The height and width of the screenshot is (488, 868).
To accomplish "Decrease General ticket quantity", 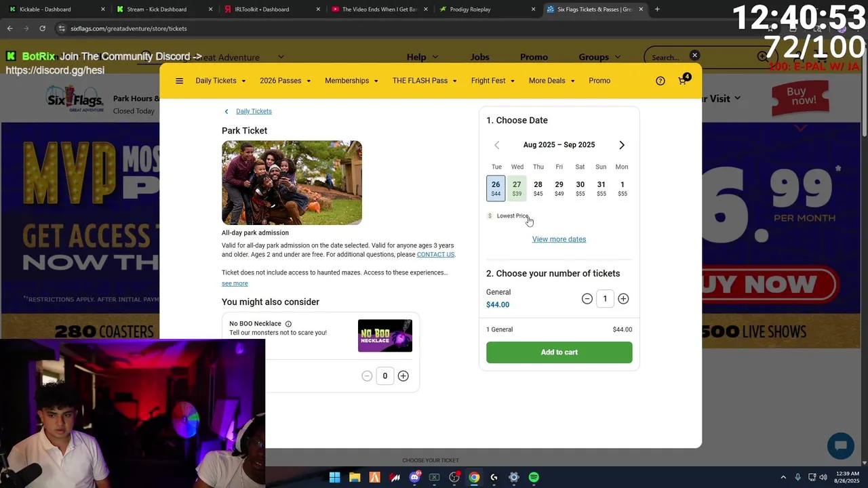I will tap(587, 299).
